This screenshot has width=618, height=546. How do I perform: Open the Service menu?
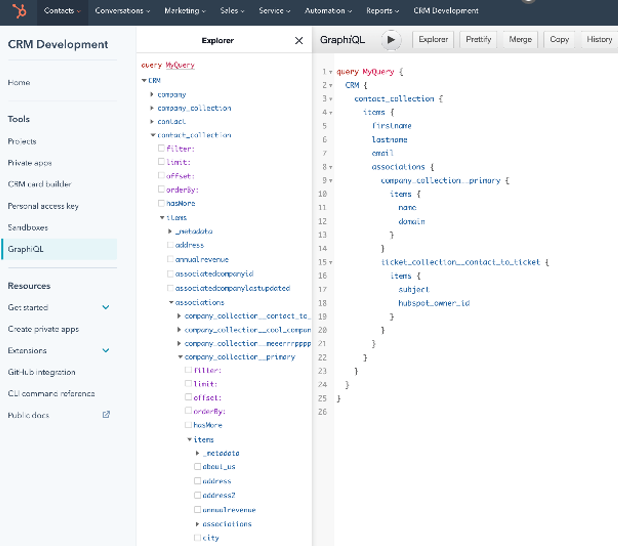pyautogui.click(x=274, y=11)
